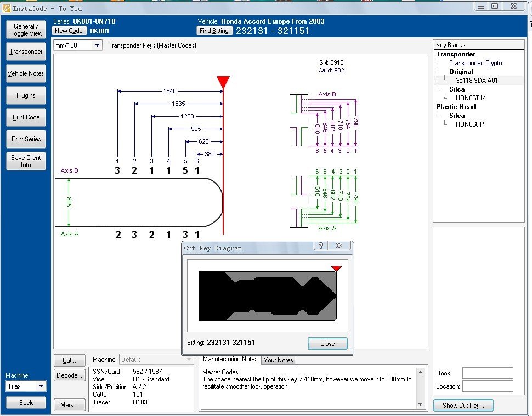
Task: Select plastic head blank HON66GP
Action: coord(469,124)
